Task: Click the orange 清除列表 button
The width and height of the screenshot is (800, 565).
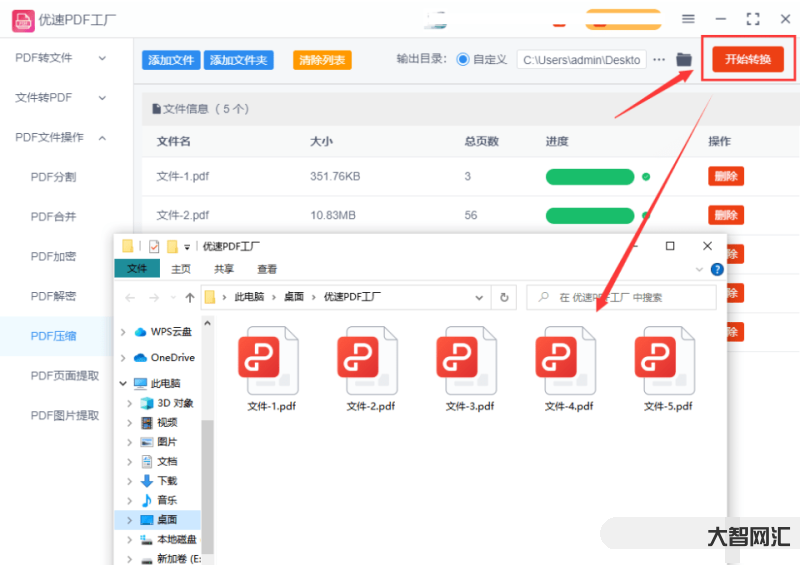Action: point(322,60)
